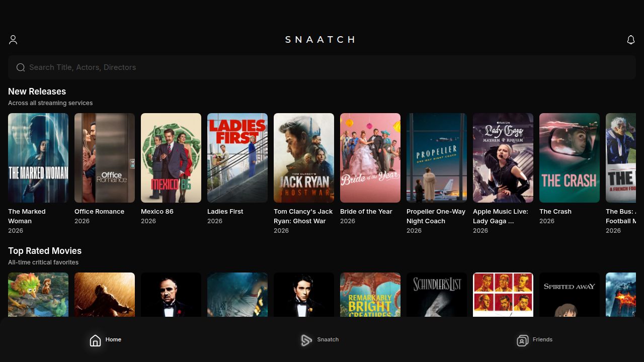
Task: Focus the Search Title, Actors, Directors field
Action: point(322,67)
